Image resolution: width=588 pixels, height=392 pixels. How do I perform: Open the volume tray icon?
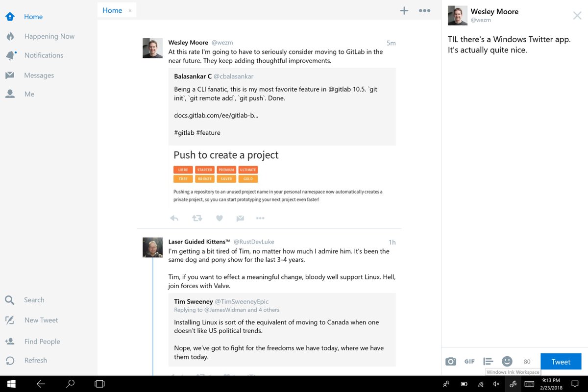point(496,384)
